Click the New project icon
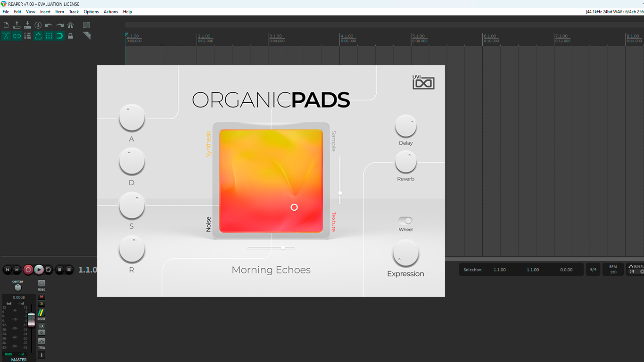Viewport: 644px width, 362px height. click(6, 25)
